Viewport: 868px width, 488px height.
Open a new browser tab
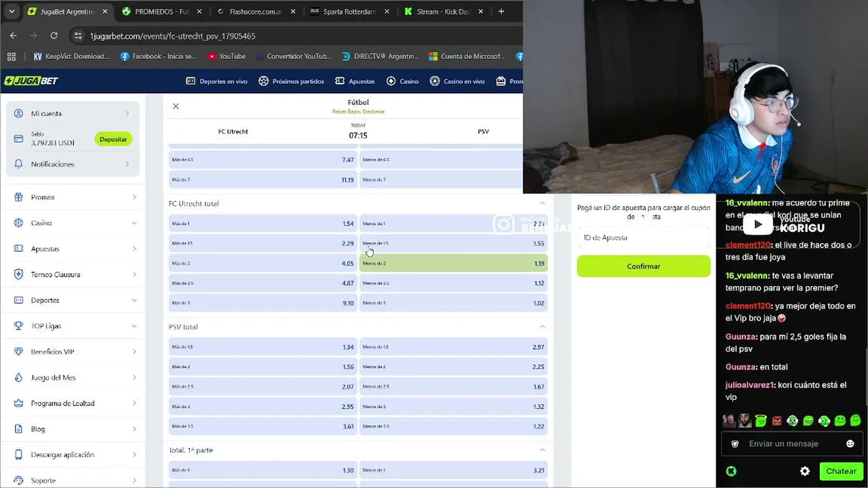[501, 12]
